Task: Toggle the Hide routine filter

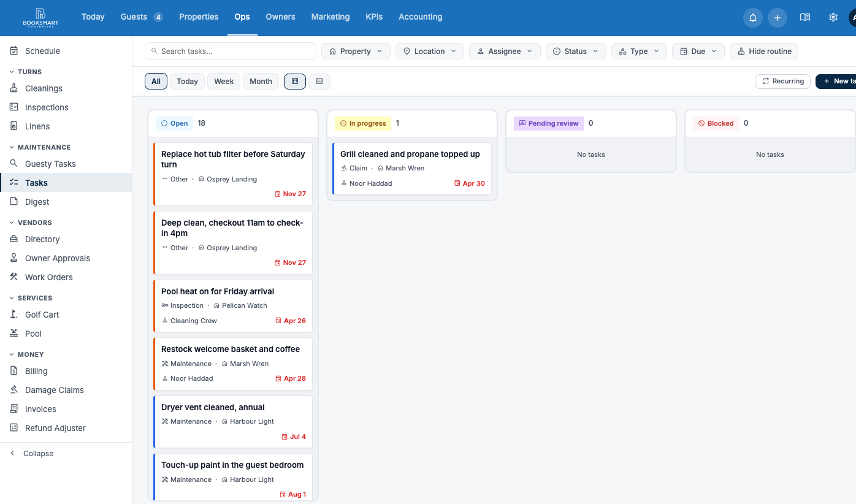Action: click(x=764, y=52)
